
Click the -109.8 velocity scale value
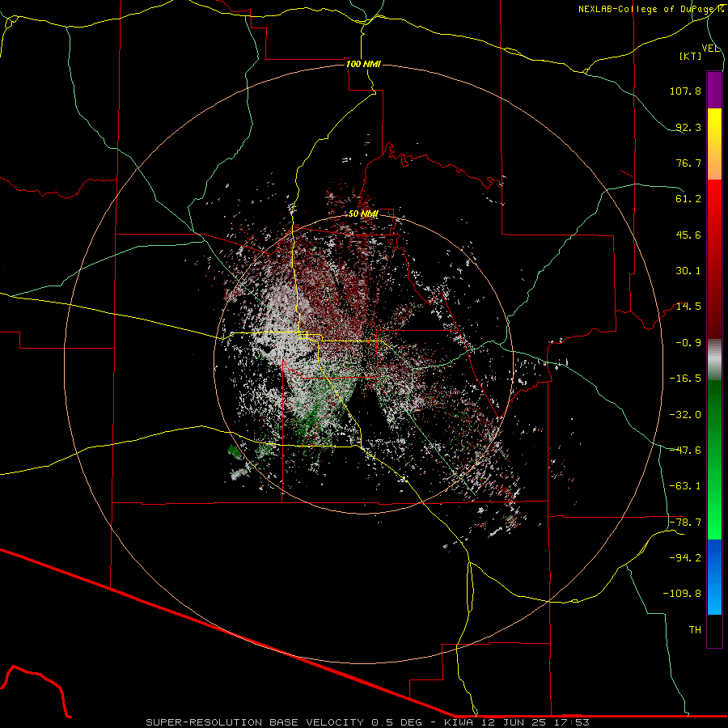coord(682,594)
